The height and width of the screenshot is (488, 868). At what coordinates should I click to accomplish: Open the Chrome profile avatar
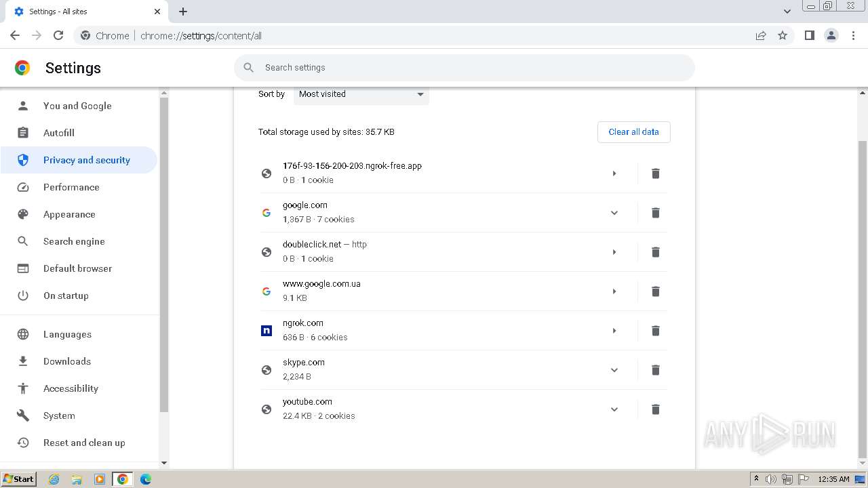(831, 35)
